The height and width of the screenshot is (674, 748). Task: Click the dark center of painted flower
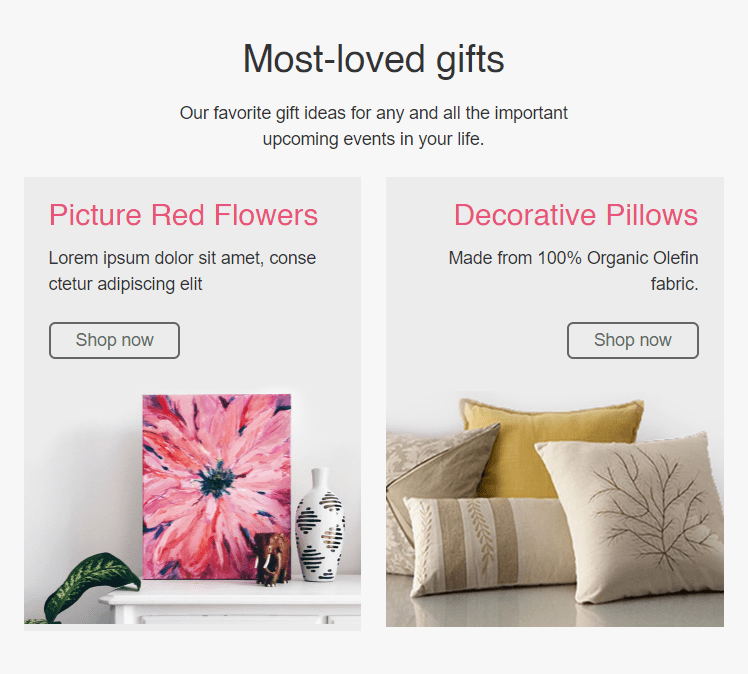(x=217, y=479)
